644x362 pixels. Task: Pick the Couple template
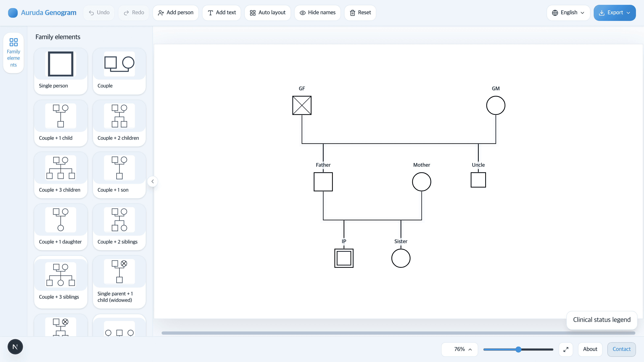(x=119, y=71)
